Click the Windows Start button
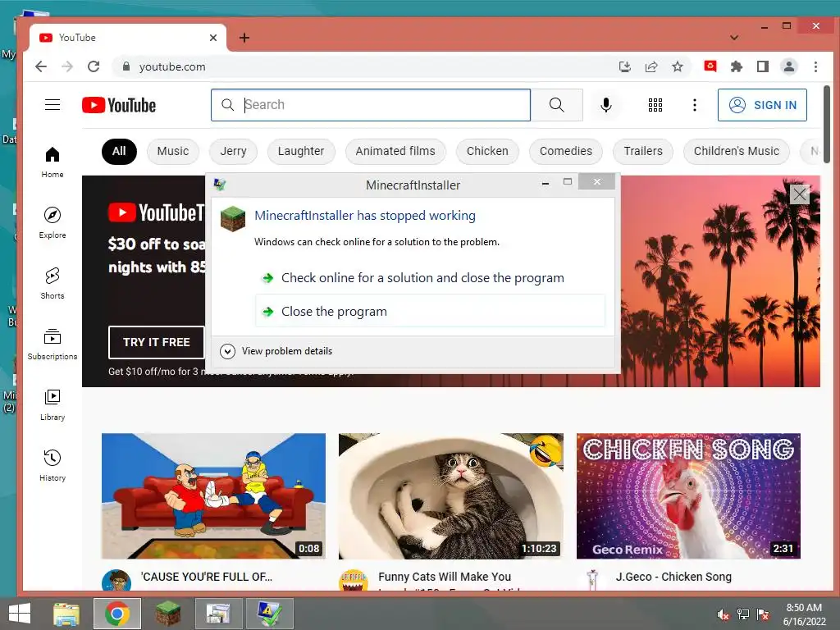Image resolution: width=840 pixels, height=630 pixels. click(20, 614)
